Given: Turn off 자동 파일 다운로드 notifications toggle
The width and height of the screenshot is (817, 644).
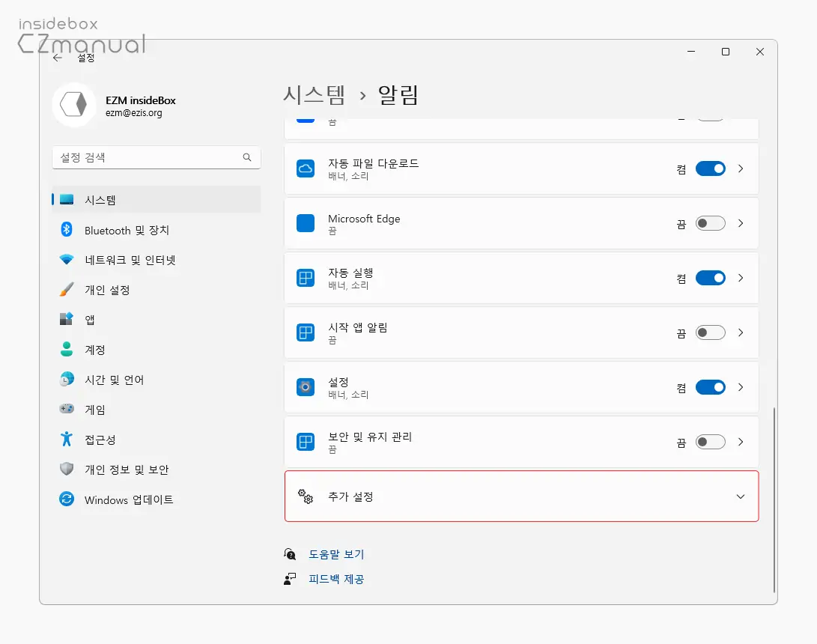Looking at the screenshot, I should click(710, 168).
